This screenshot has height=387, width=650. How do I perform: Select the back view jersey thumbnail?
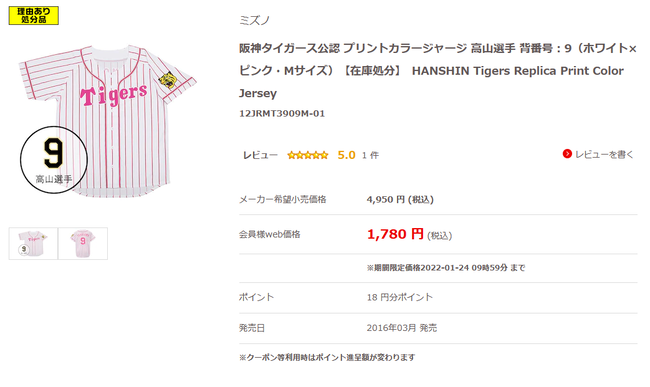(x=83, y=243)
